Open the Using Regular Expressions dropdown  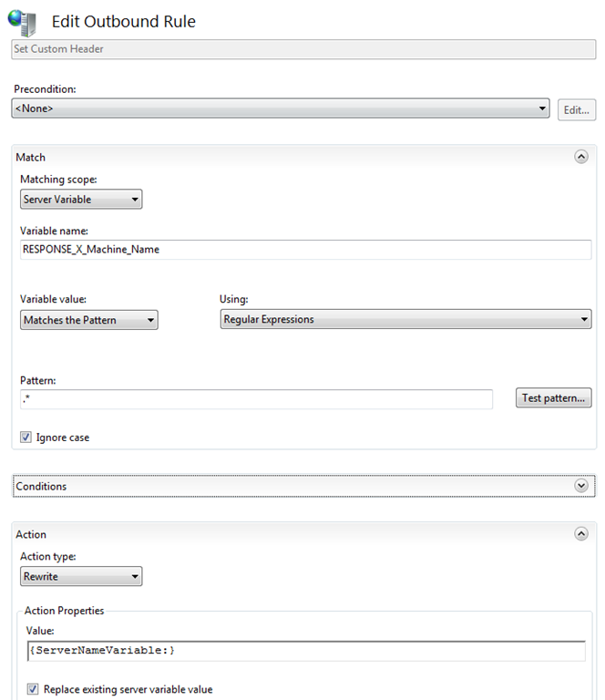pyautogui.click(x=405, y=319)
